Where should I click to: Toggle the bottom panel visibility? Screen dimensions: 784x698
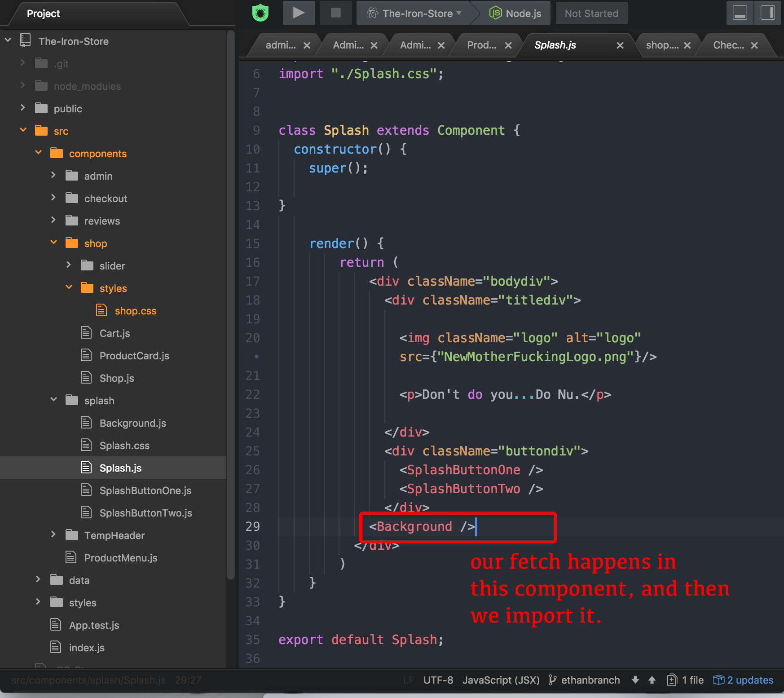[740, 13]
